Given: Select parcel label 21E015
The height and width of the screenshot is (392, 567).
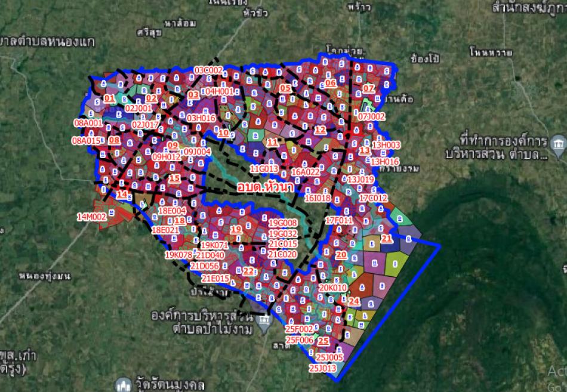Looking at the screenshot, I should pos(215,278).
